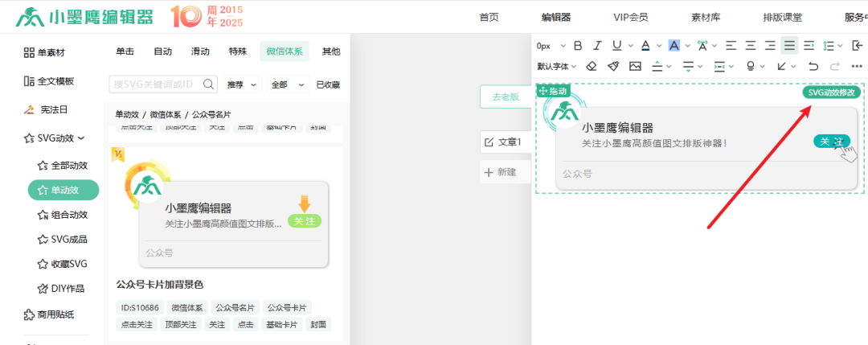Open the three-dot more tools menu
The height and width of the screenshot is (345, 868).
click(858, 66)
